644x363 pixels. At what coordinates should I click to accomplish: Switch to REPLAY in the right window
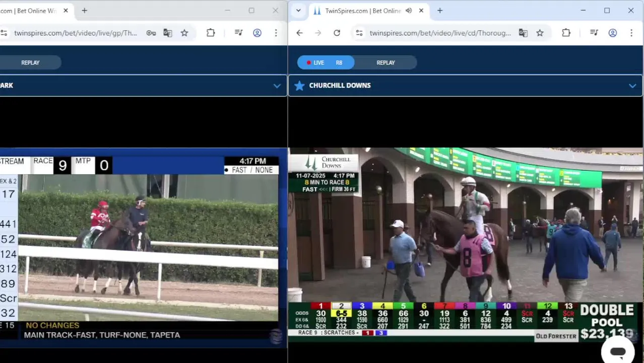[385, 63]
